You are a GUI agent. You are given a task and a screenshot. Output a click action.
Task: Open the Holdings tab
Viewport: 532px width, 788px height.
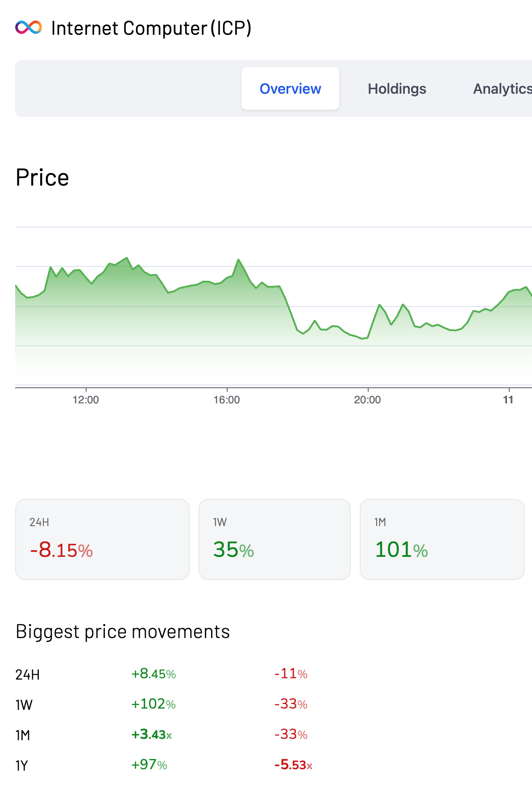click(397, 89)
